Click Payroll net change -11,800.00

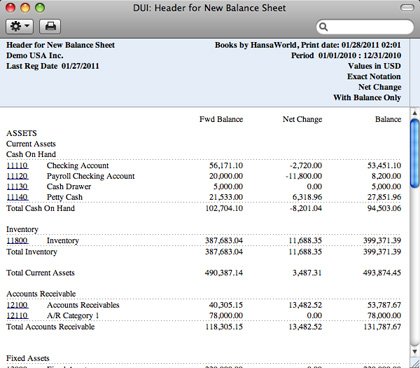click(304, 176)
